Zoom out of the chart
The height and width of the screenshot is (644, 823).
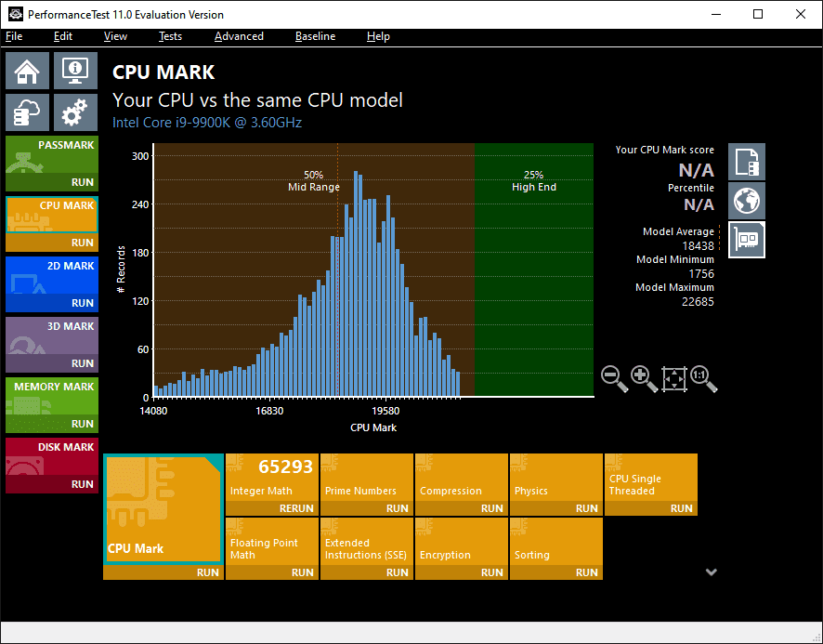[614, 379]
